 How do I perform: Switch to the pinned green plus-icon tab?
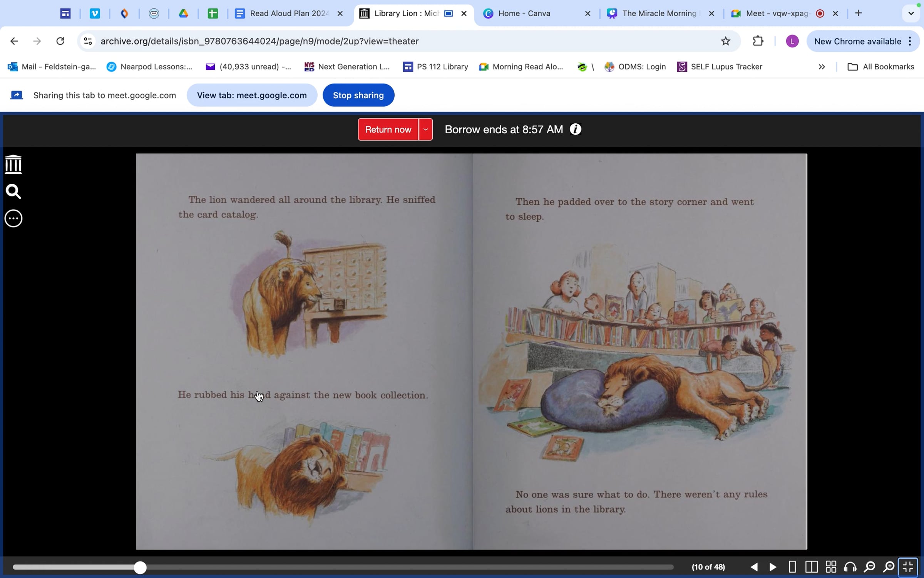[x=213, y=13]
